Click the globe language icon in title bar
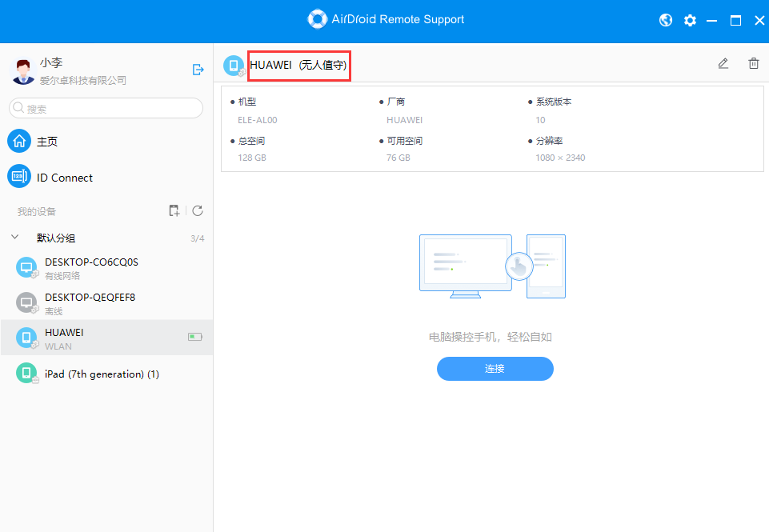769x532 pixels. point(666,20)
